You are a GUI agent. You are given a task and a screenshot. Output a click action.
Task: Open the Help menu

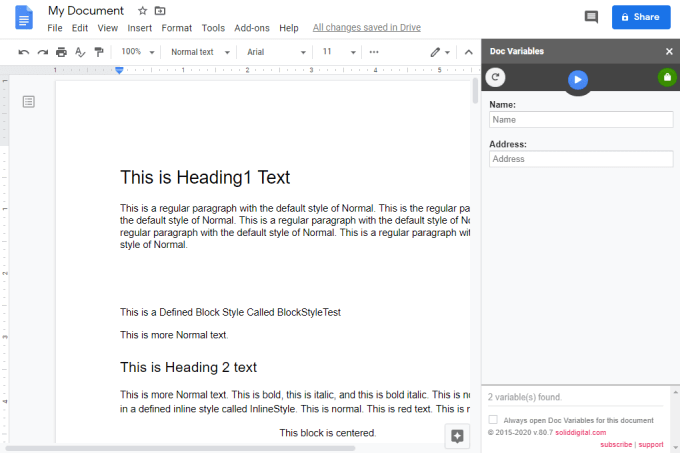(289, 28)
